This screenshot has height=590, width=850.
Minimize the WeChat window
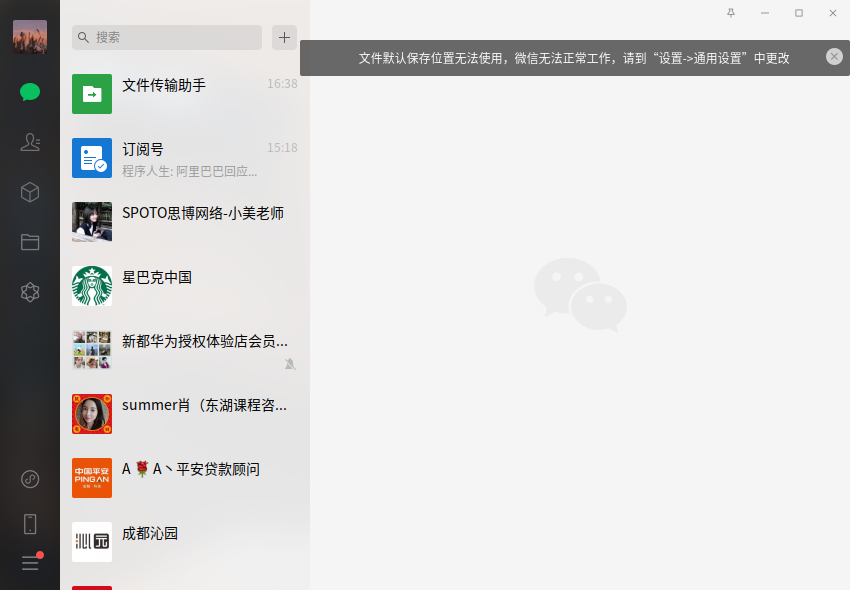point(765,13)
